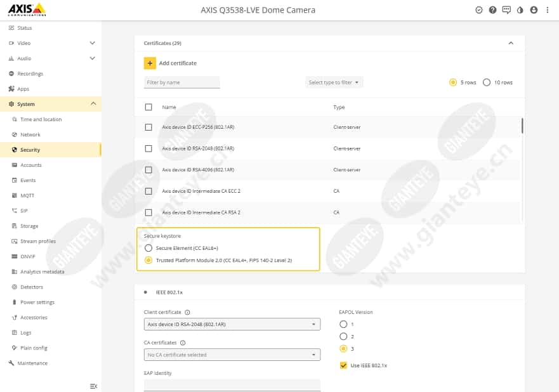The height and width of the screenshot is (392, 559).
Task: Open the help question mark icon
Action: (x=492, y=10)
